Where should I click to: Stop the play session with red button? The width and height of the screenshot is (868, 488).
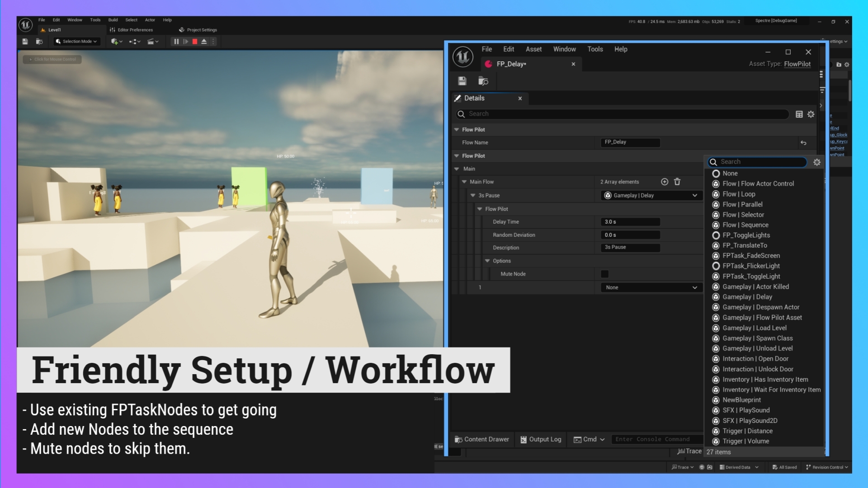point(195,42)
